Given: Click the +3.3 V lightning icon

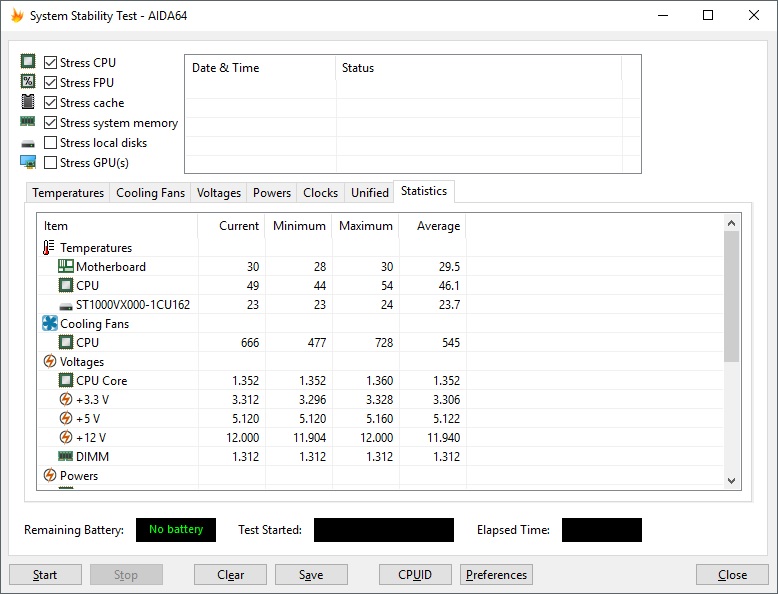Looking at the screenshot, I should 65,399.
